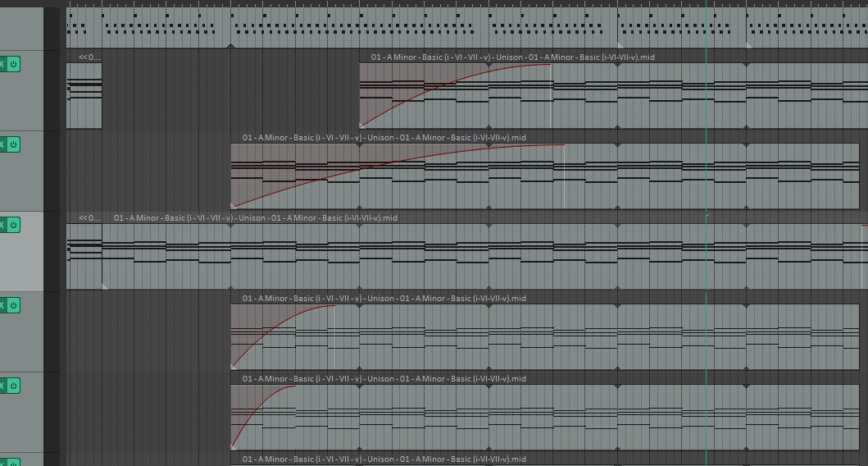Click fade-in start corner of first track item
This screenshot has width=868, height=466.
(362, 126)
